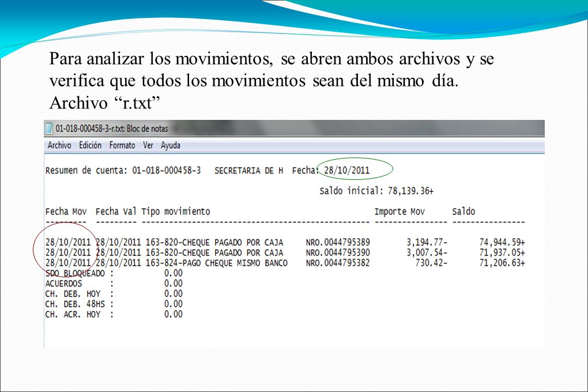The height and width of the screenshot is (392, 588).
Task: Click the balance 71,206.63+
Action: pos(503,263)
